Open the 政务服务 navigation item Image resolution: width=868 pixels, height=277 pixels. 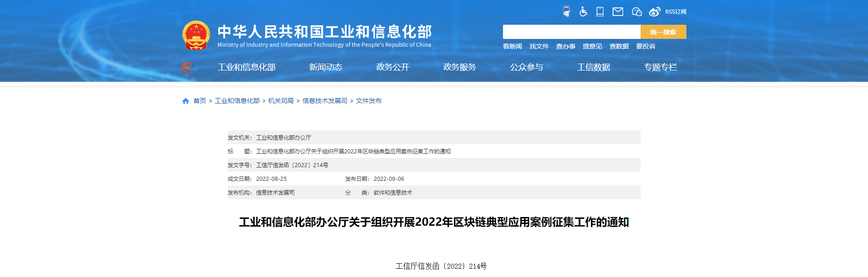(x=459, y=67)
